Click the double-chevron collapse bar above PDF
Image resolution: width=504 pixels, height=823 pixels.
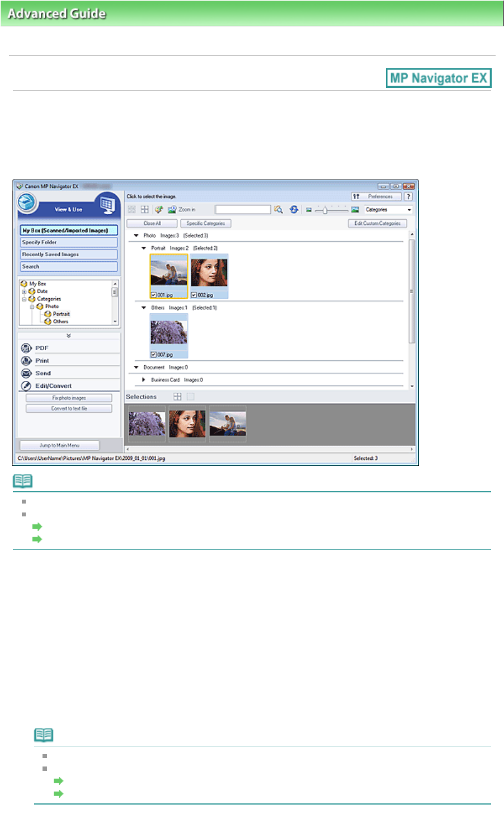[69, 336]
